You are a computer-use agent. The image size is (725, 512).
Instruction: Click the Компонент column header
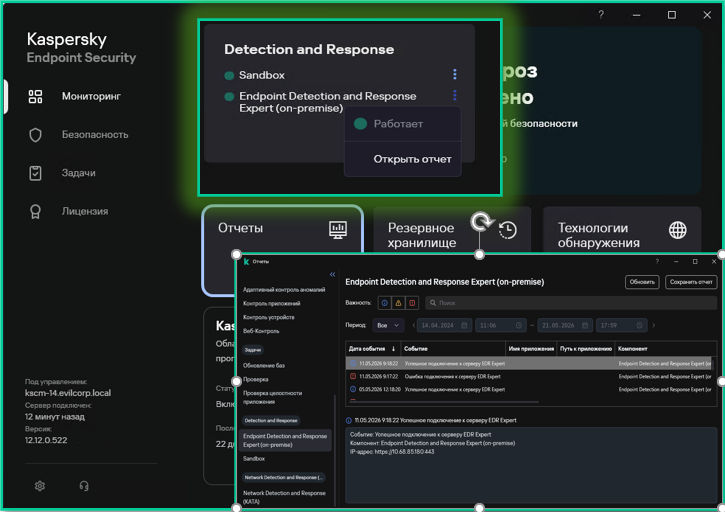click(x=666, y=349)
